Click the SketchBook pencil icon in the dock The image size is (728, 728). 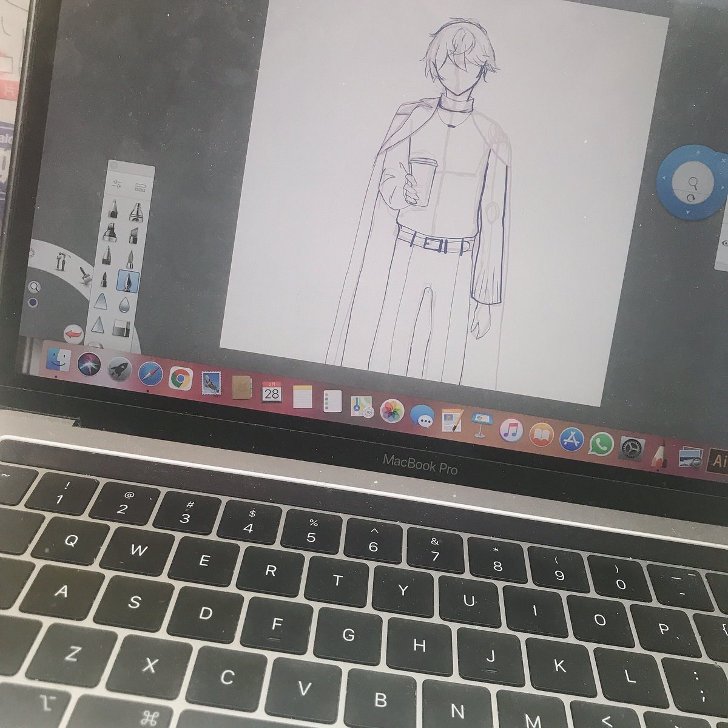[x=660, y=454]
